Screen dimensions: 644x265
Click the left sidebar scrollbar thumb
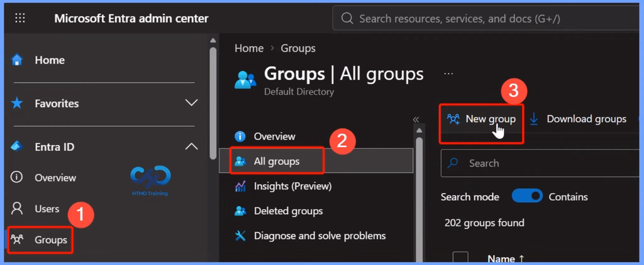tap(213, 103)
